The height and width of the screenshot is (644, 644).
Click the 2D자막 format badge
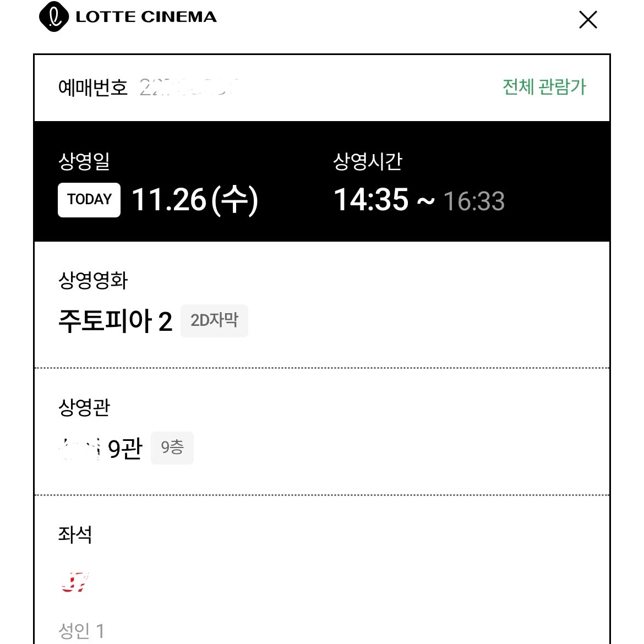point(214,320)
